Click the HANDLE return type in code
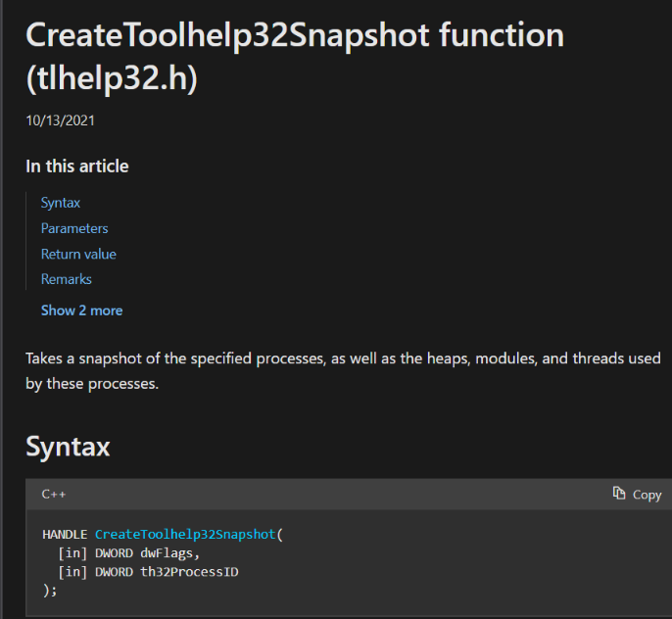The width and height of the screenshot is (672, 619). [x=65, y=535]
